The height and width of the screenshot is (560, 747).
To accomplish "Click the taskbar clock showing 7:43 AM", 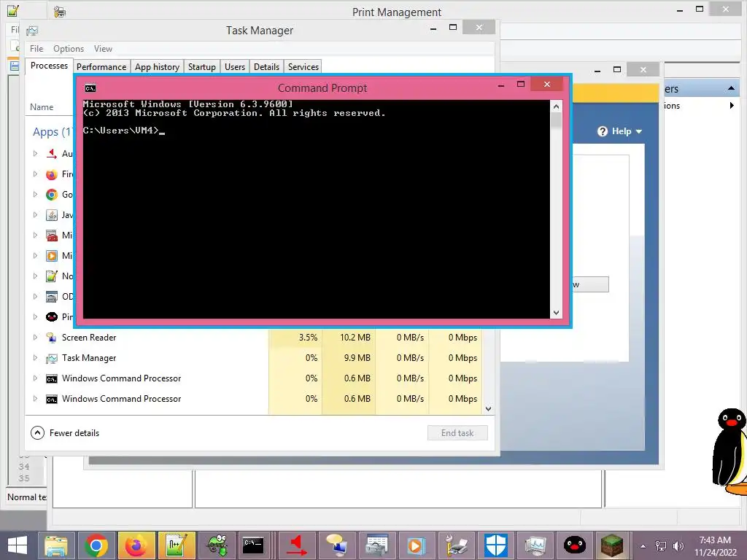I will pos(715,545).
